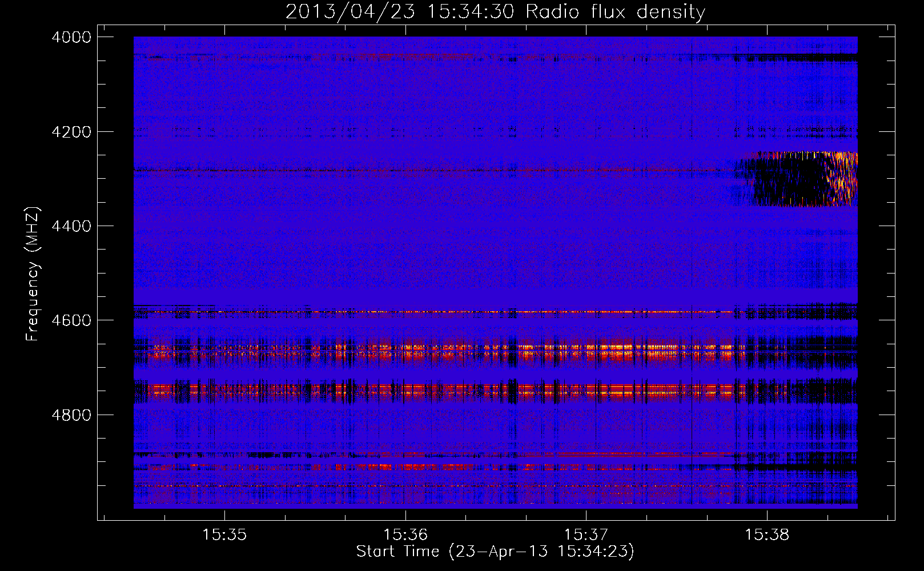924x571 pixels.
Task: Select the 15:37 time axis label
Action: tap(586, 534)
